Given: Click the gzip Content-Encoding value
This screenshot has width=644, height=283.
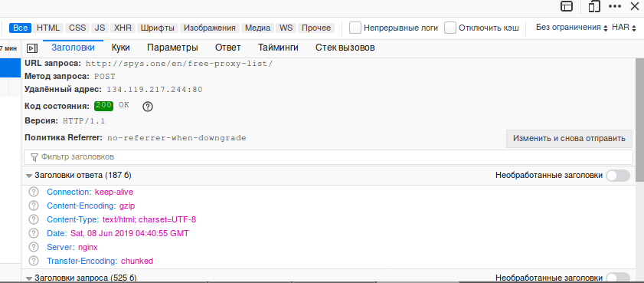Looking at the screenshot, I should pyautogui.click(x=127, y=206).
